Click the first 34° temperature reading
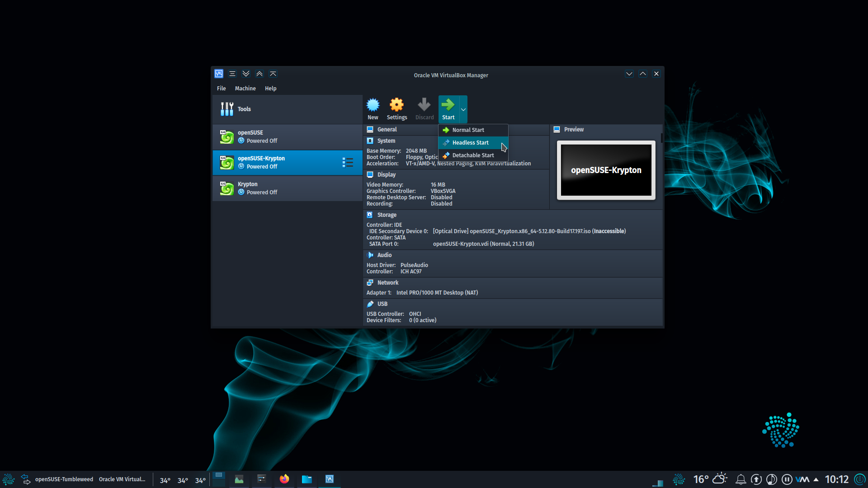This screenshot has width=868, height=488. 165,480
